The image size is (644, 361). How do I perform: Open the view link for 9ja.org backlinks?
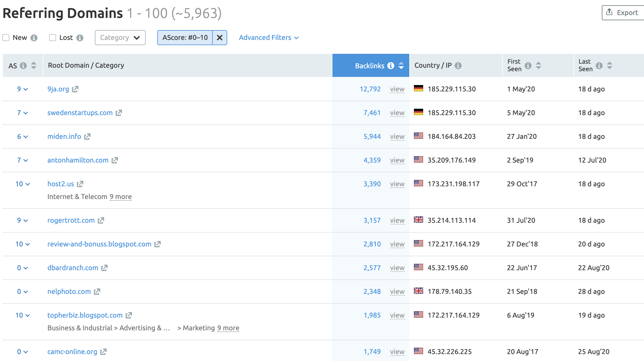pyautogui.click(x=397, y=89)
